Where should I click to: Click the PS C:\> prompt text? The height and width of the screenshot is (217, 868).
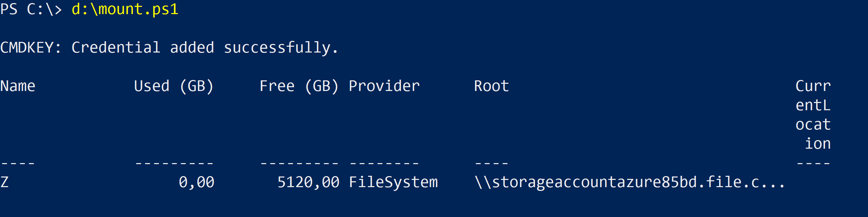pyautogui.click(x=31, y=9)
